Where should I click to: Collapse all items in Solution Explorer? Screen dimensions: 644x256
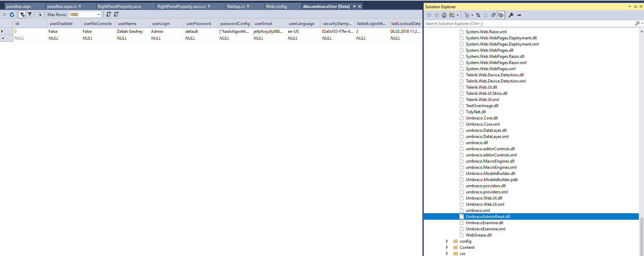(493, 15)
